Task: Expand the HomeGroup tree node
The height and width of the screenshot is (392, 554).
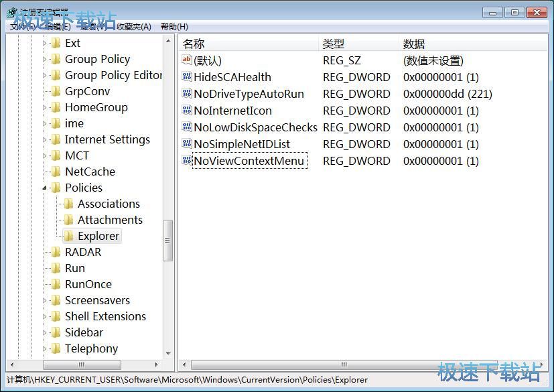Action: click(44, 107)
